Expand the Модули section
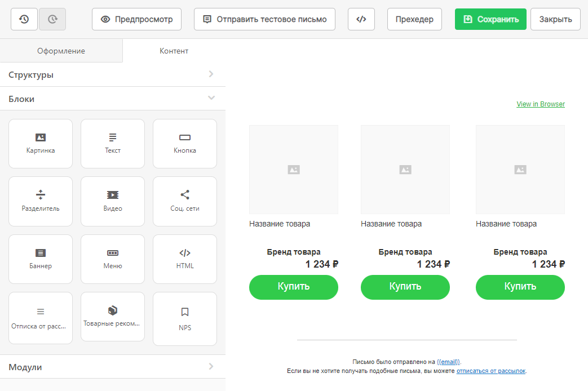Viewport: 588px width, 391px height. [x=113, y=367]
